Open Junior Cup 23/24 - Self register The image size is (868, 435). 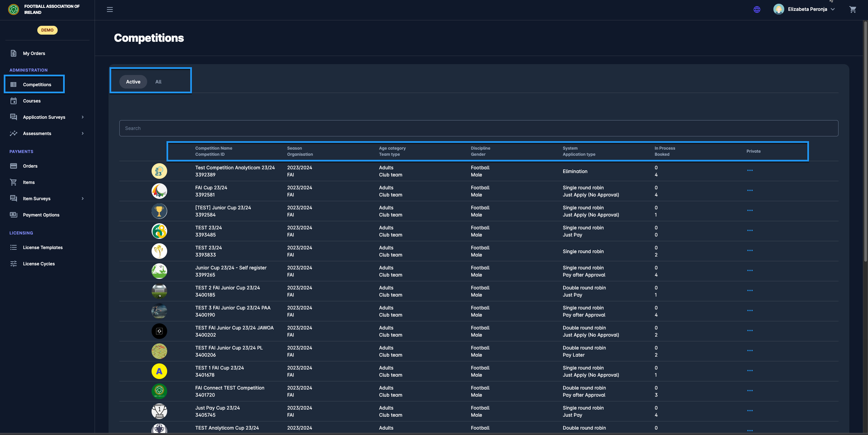click(x=231, y=268)
